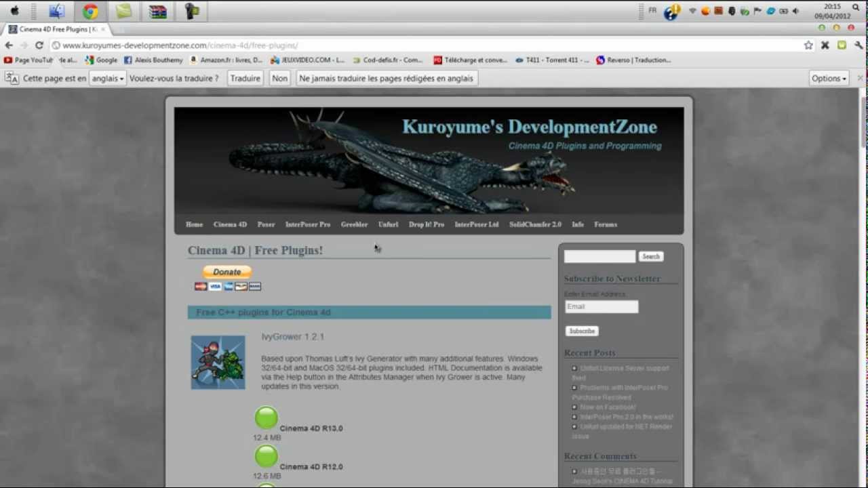Open the Amazon.fr bookmark
The height and width of the screenshot is (488, 868).
(x=226, y=60)
